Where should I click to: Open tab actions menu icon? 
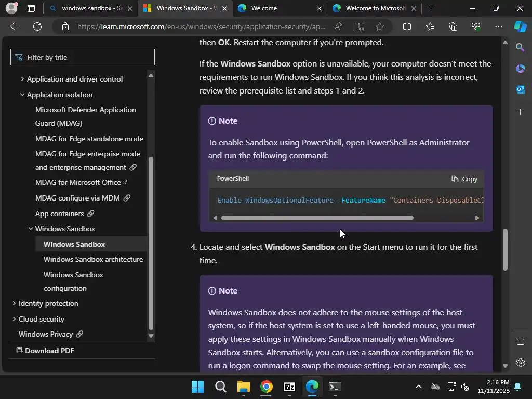(31, 8)
